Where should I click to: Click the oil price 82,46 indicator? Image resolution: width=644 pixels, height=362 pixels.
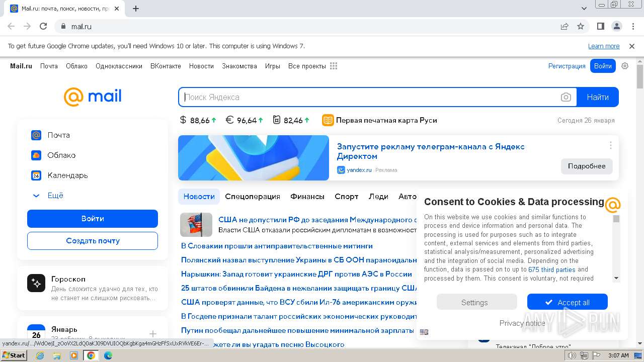291,120
